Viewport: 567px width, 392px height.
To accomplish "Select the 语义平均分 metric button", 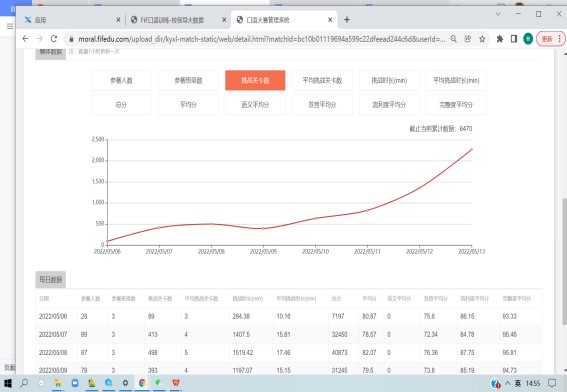I will pos(255,105).
